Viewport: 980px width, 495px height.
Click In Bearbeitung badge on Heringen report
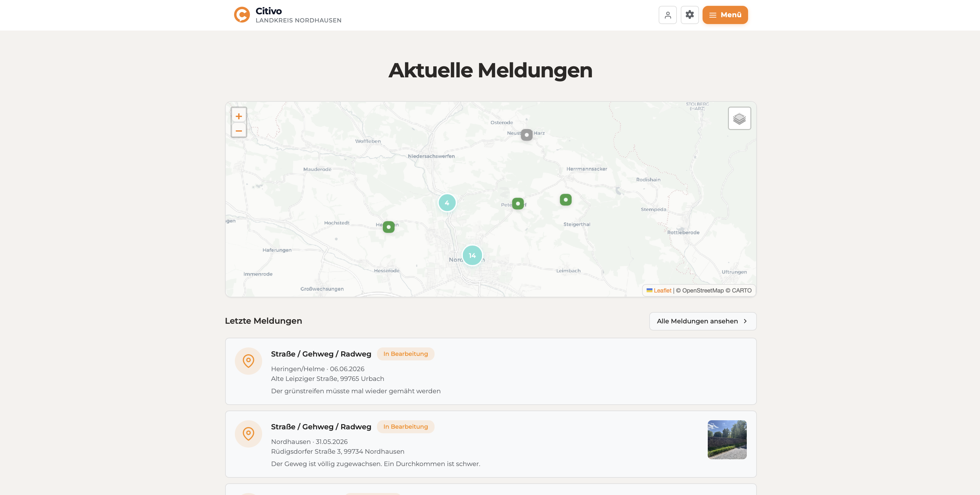[406, 354]
